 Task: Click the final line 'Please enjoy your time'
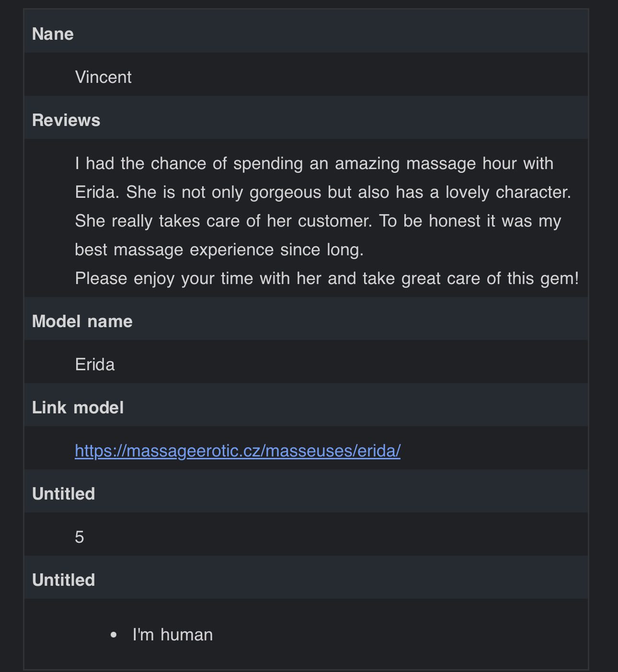click(327, 278)
